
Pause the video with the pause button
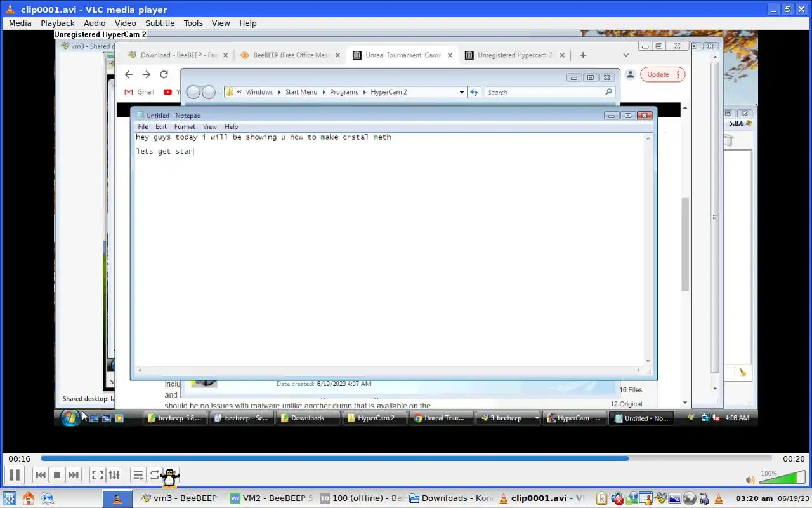click(x=14, y=474)
